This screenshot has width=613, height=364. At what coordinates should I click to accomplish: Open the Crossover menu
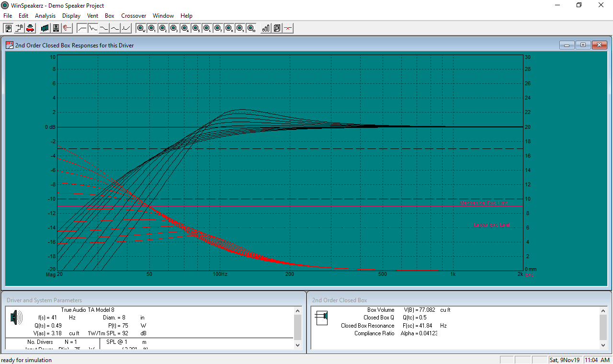point(134,16)
